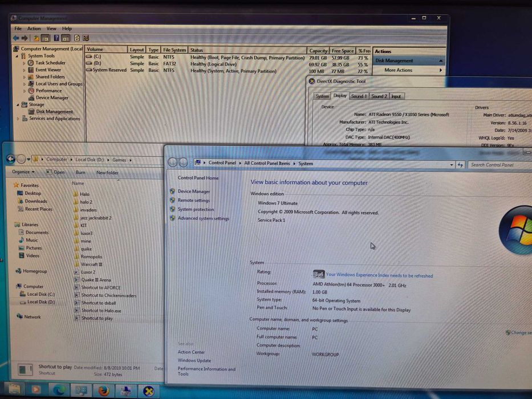Open Advanced system settings link

203,218
